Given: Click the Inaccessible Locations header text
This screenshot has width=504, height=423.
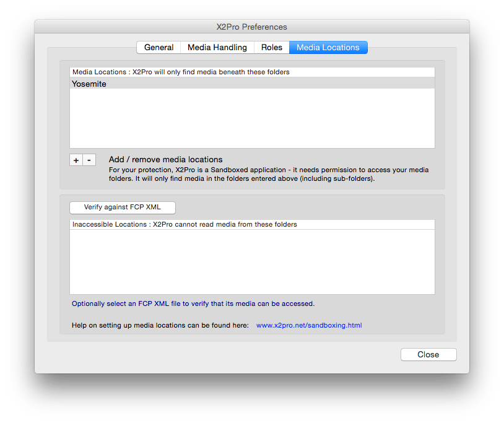Looking at the screenshot, I should coord(185,224).
